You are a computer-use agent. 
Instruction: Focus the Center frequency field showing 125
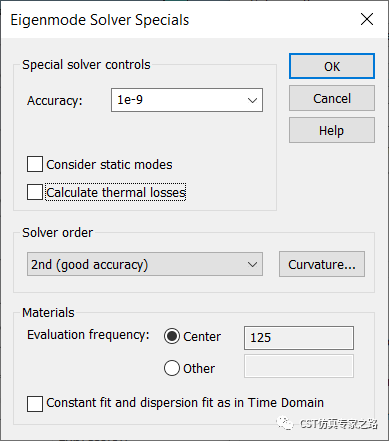[299, 338]
